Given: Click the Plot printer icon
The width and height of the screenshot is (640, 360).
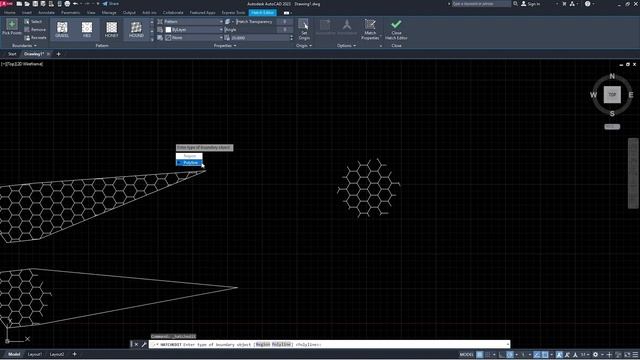Looking at the screenshot, I should (x=67, y=4).
